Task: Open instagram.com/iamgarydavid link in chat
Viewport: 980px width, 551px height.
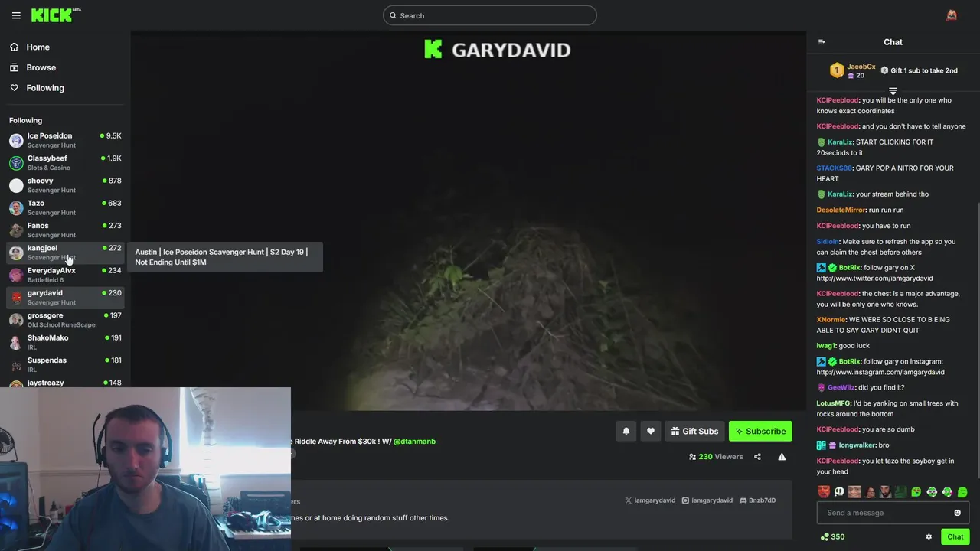Action: pos(880,372)
